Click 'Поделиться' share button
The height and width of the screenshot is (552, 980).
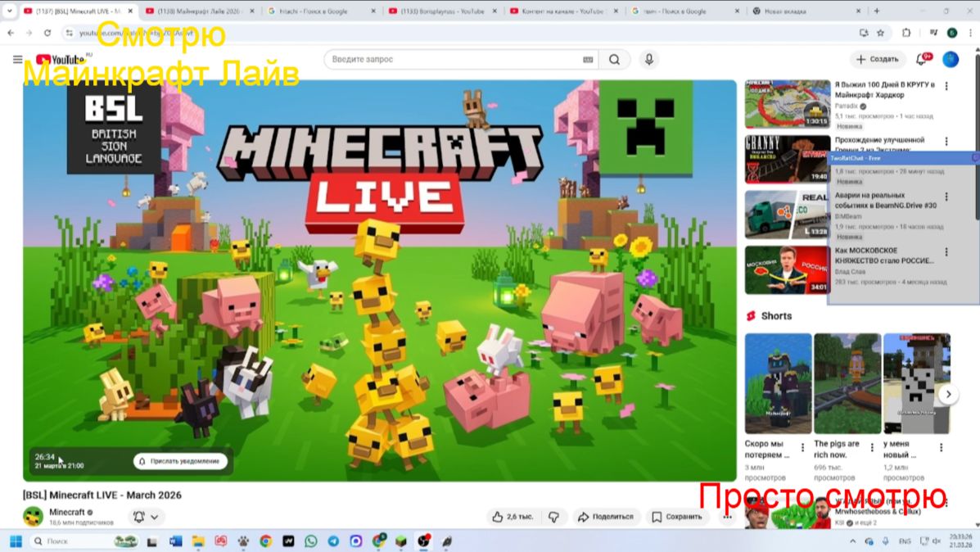click(606, 517)
